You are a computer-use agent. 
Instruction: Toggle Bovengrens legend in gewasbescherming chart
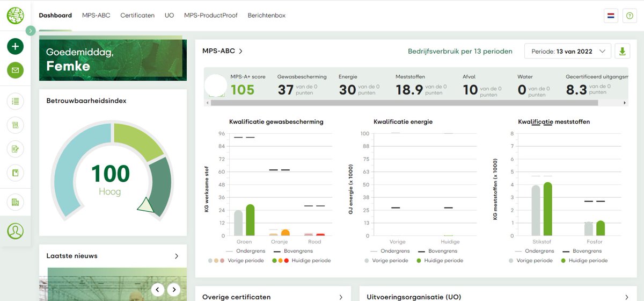click(x=294, y=251)
